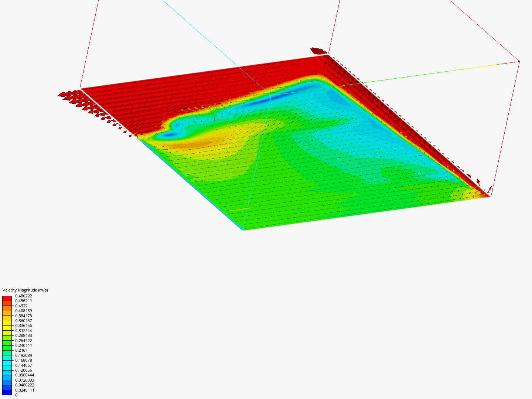Select the legend value 0.0960444
Image resolution: width=532 pixels, height=399 pixels.
(25, 375)
